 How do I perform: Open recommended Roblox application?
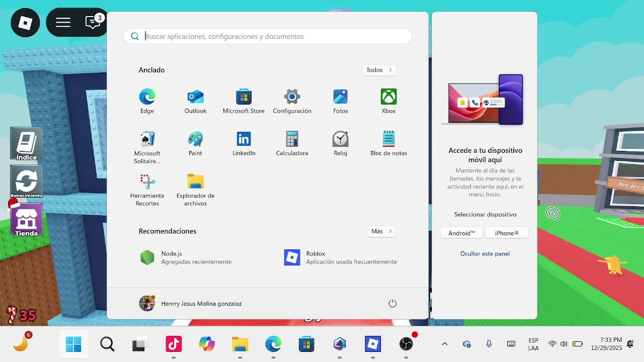click(x=341, y=258)
